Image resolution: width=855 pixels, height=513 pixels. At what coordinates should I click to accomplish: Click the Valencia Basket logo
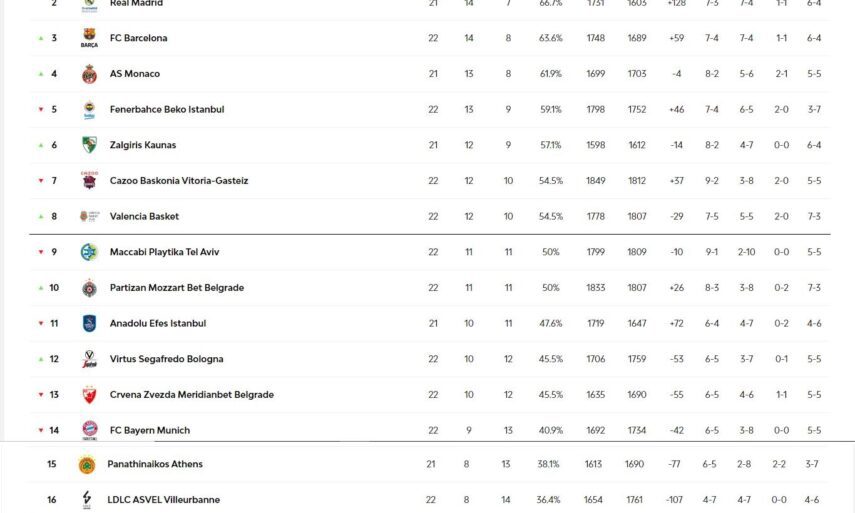click(x=89, y=217)
